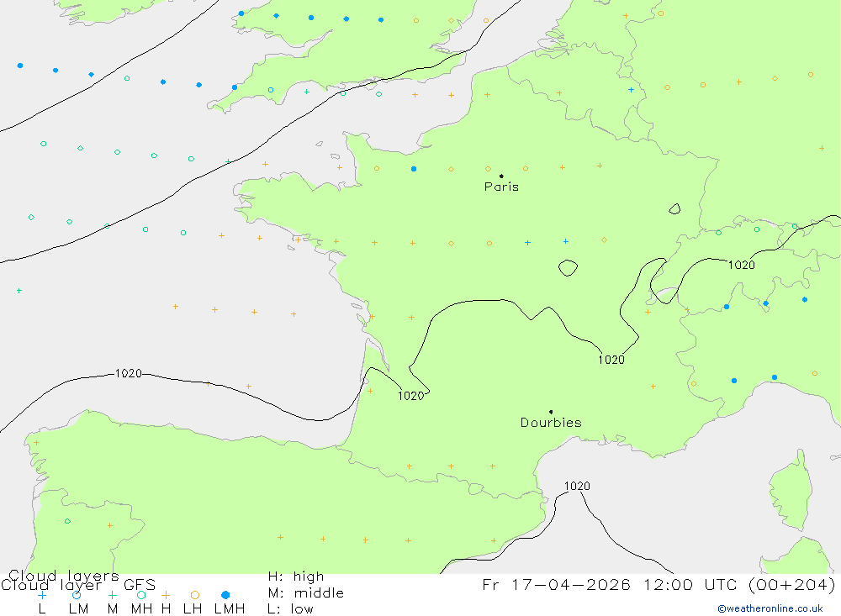This screenshot has width=841, height=616.
Task: Click the 1020 isobar label over the Atlantic
Action: pos(129,373)
